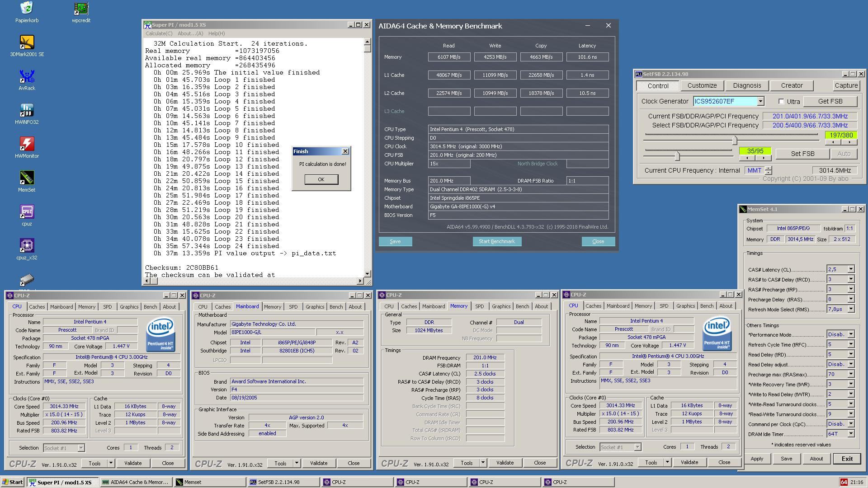Screen dimensions: 868x488
Task: Click the Windows Start button on taskbar
Action: [12, 482]
